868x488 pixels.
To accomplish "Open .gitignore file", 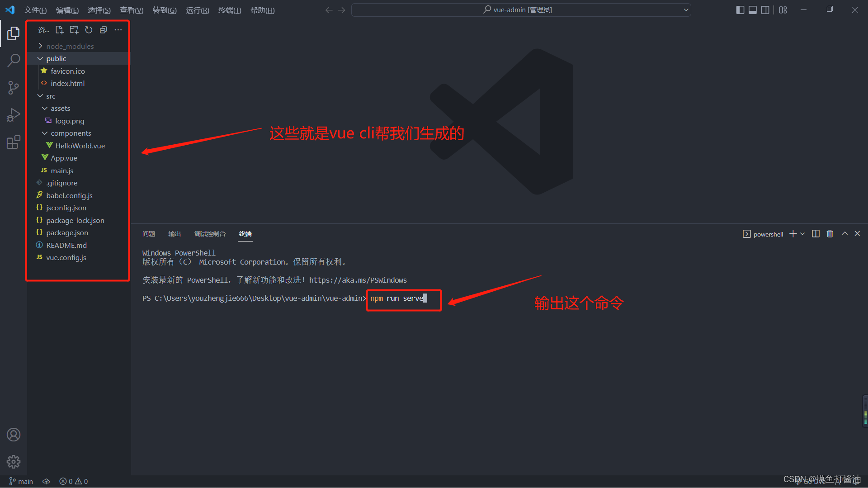I will [78, 183].
